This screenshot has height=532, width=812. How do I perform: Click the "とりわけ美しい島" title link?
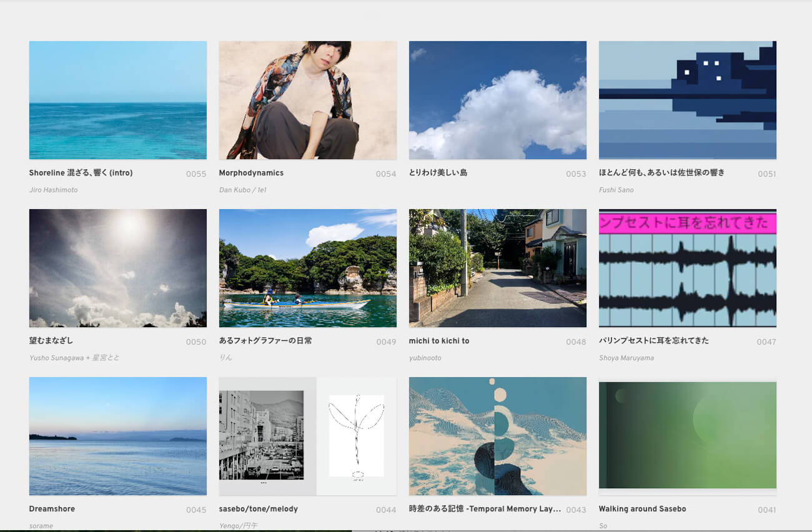[x=438, y=173]
